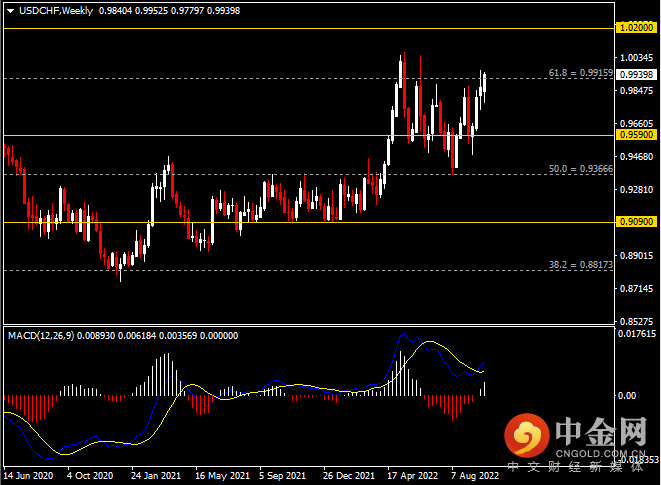Select the 5 Sep 2021 date label

coord(282,476)
